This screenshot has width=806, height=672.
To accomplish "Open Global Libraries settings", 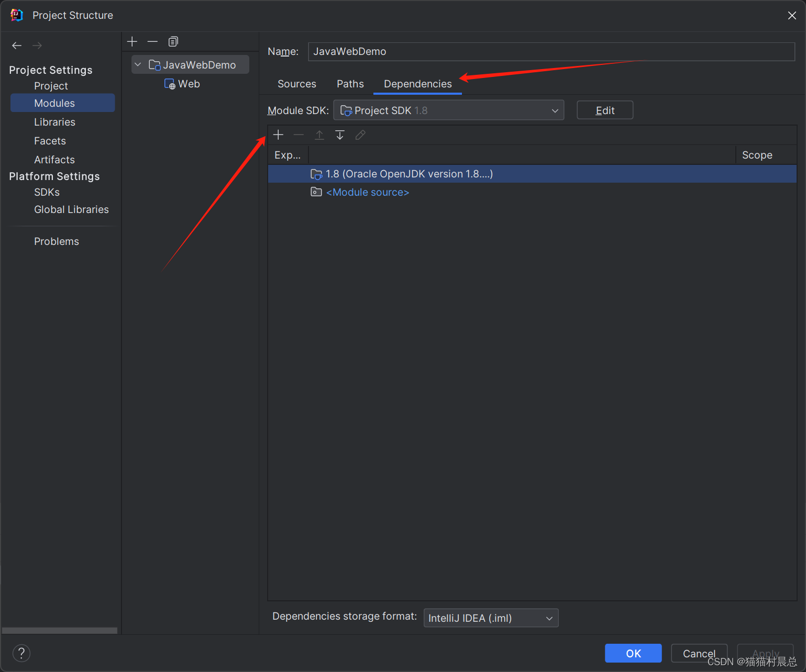I will click(71, 209).
